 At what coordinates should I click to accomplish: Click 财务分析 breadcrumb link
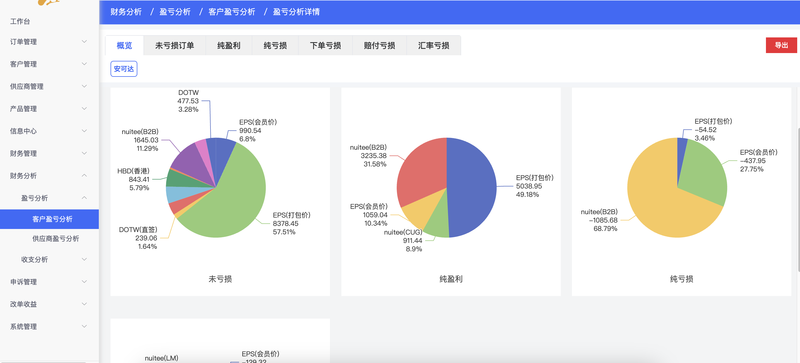126,12
